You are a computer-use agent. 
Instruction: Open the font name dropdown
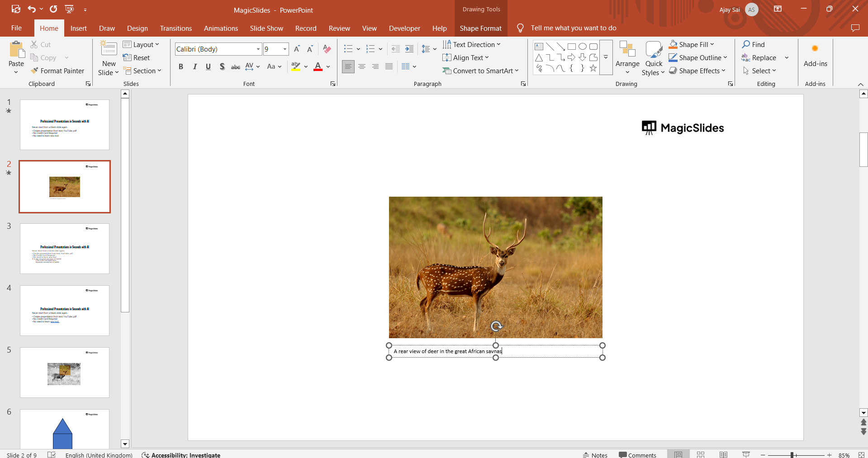258,49
